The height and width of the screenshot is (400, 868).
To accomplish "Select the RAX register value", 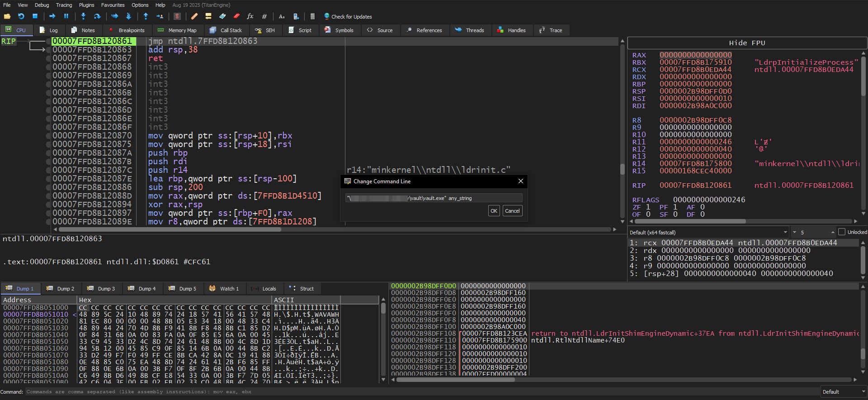I will tap(695, 55).
